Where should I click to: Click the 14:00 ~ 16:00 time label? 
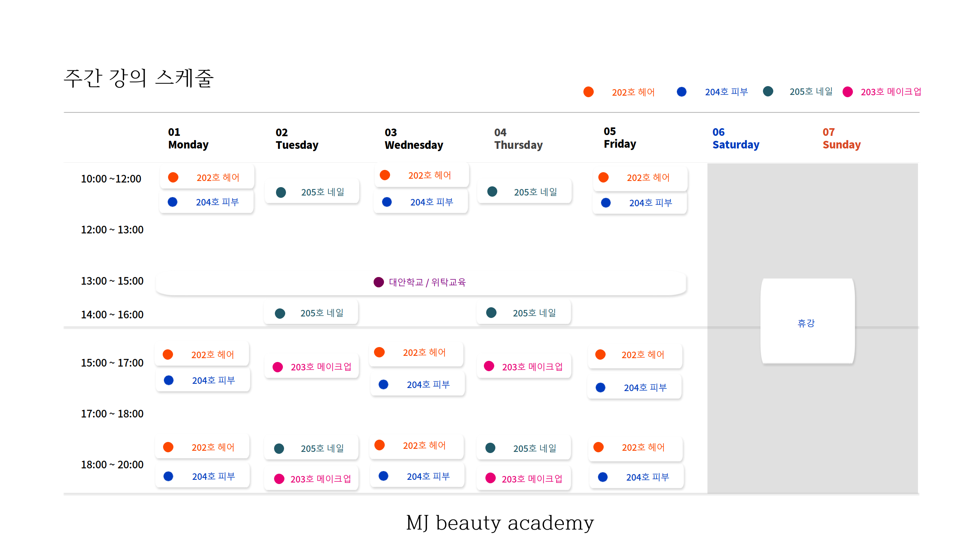coord(112,315)
